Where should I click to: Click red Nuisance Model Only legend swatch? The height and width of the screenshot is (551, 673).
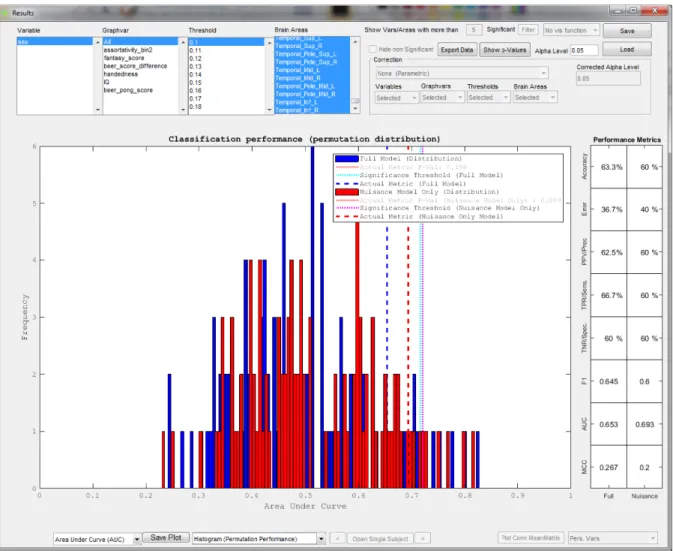[347, 192]
